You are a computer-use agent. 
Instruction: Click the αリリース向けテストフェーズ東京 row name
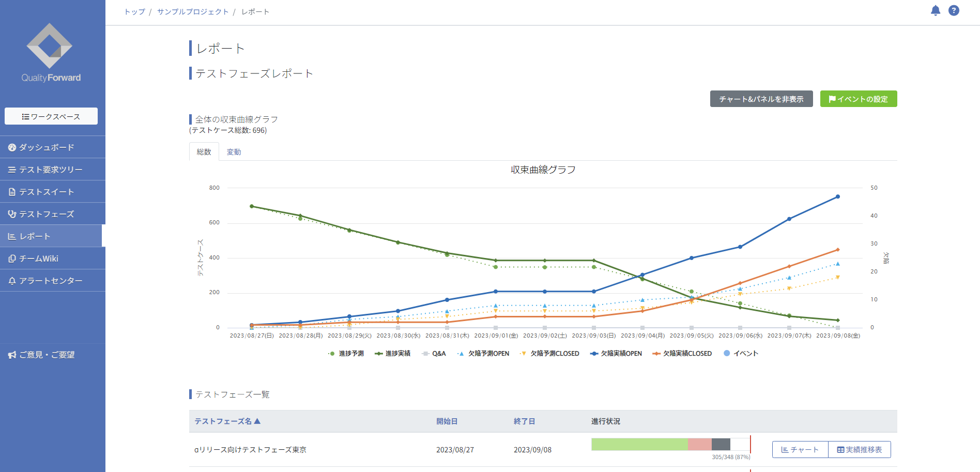250,450
